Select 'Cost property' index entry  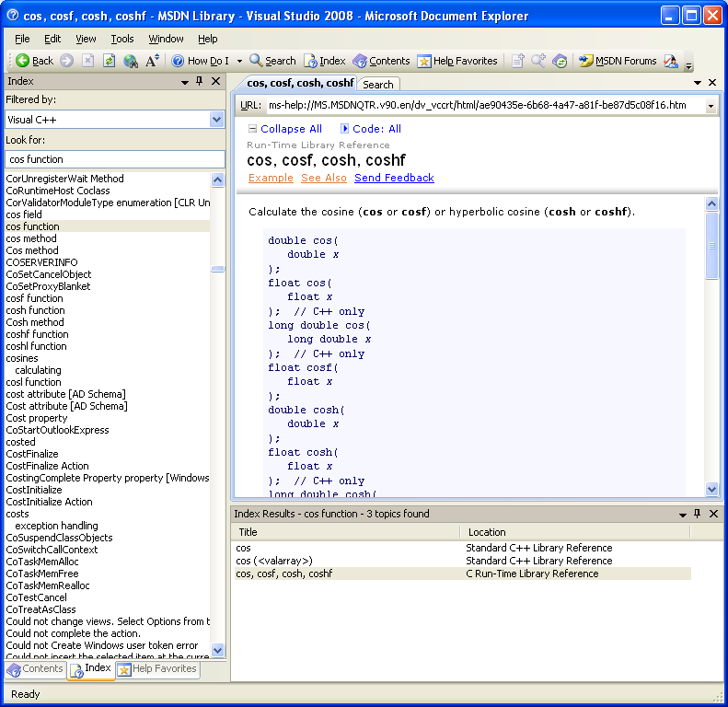point(37,418)
